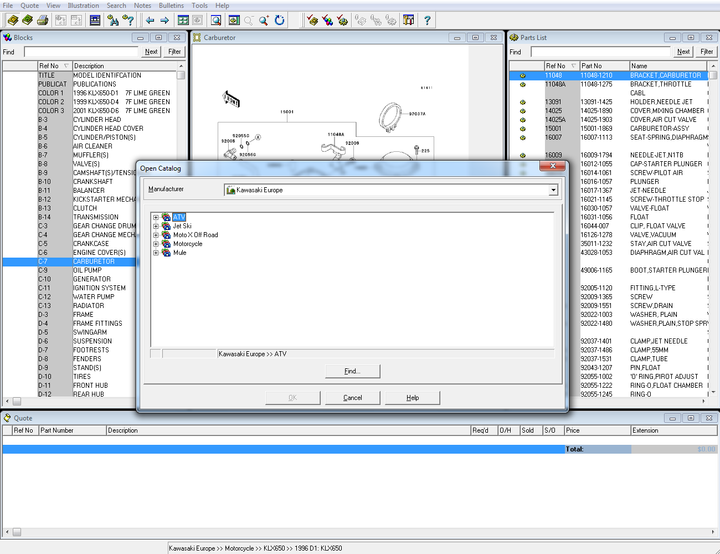Click the Price column header in Quote
The width and height of the screenshot is (720, 554).
pos(597,430)
